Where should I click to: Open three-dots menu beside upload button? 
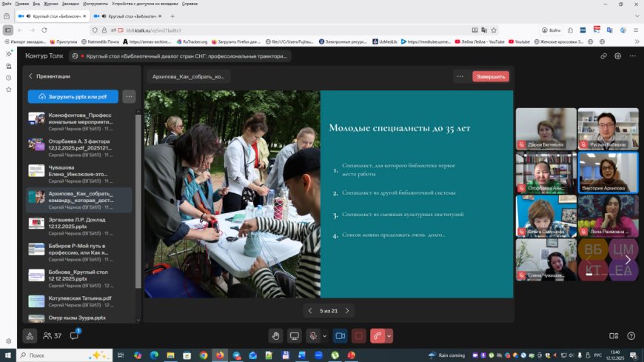coord(129,96)
